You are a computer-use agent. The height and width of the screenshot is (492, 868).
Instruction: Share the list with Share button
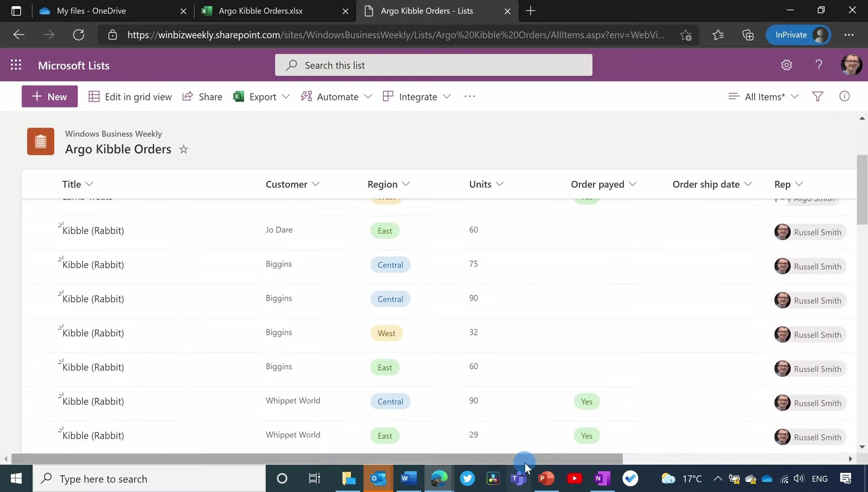coord(202,97)
